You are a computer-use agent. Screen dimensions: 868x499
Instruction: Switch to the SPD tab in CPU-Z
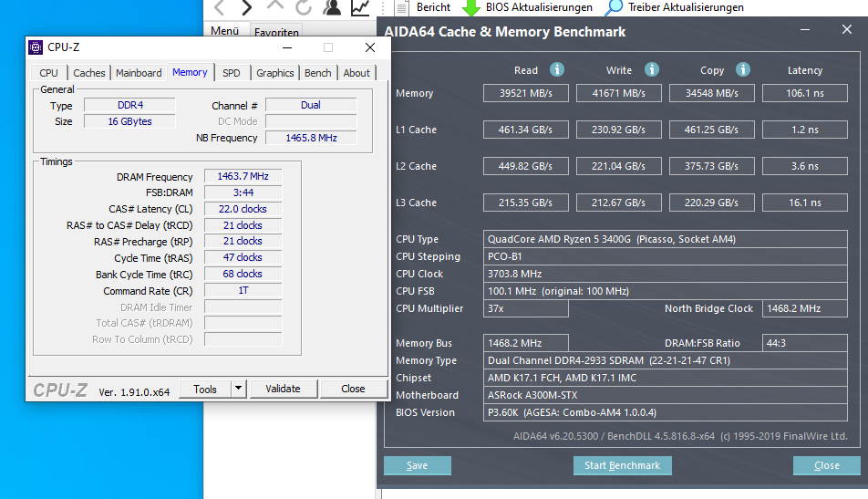[x=232, y=73]
